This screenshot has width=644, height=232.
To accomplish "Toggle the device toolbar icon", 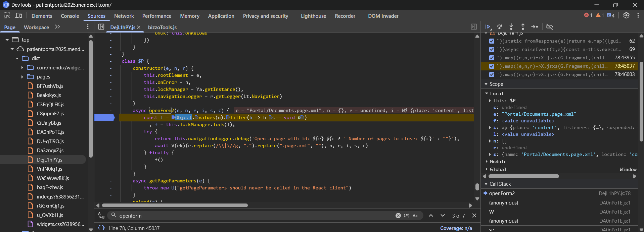I will pyautogui.click(x=19, y=15).
